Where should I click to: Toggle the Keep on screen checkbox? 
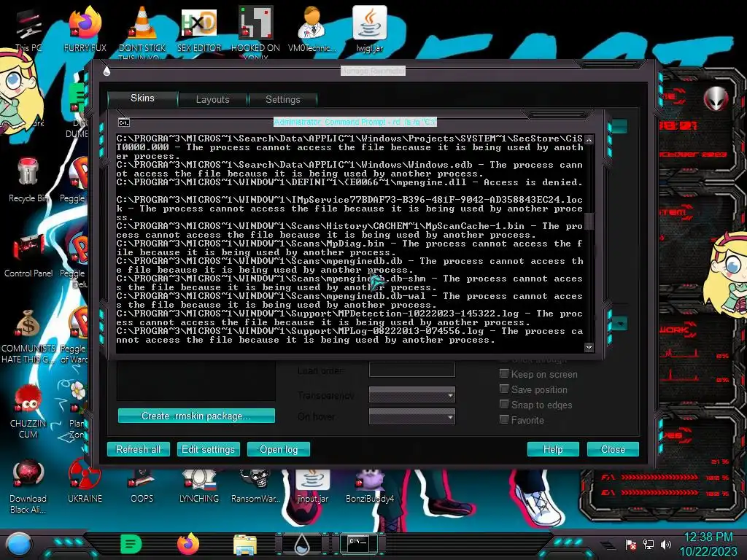504,374
